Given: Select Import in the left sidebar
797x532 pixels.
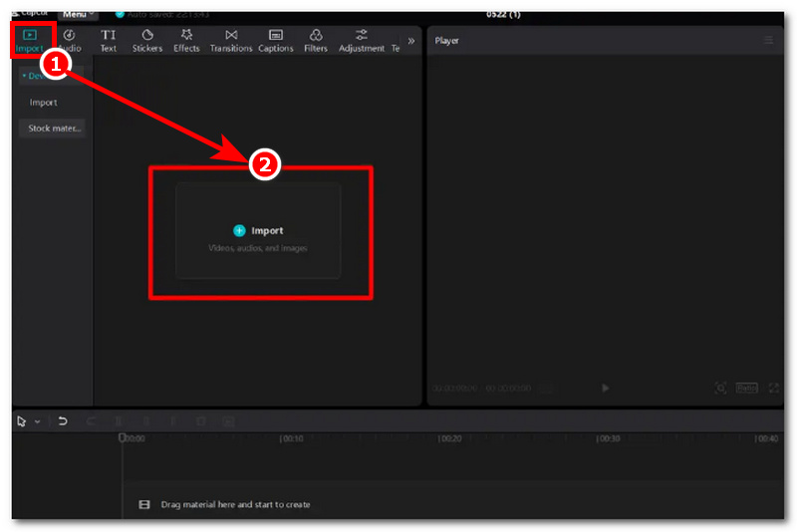Looking at the screenshot, I should pos(43,103).
